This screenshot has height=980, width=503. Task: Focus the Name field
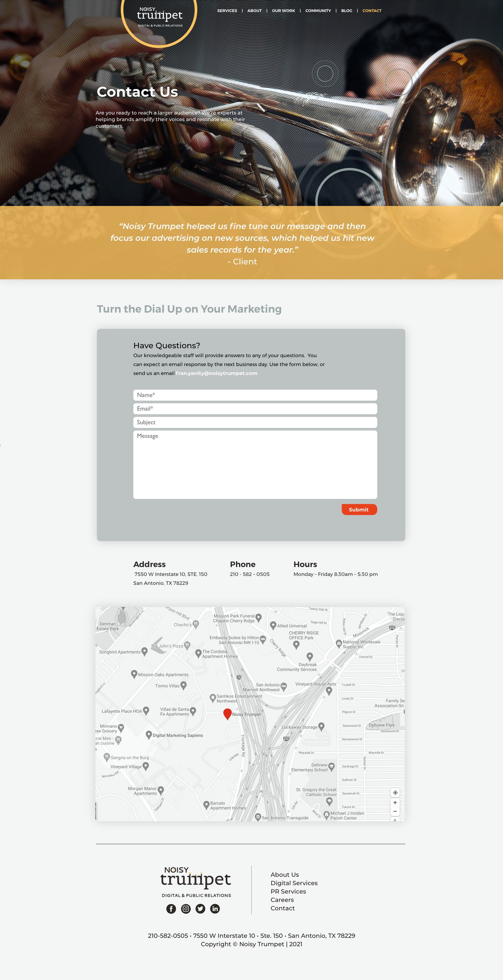click(x=255, y=395)
